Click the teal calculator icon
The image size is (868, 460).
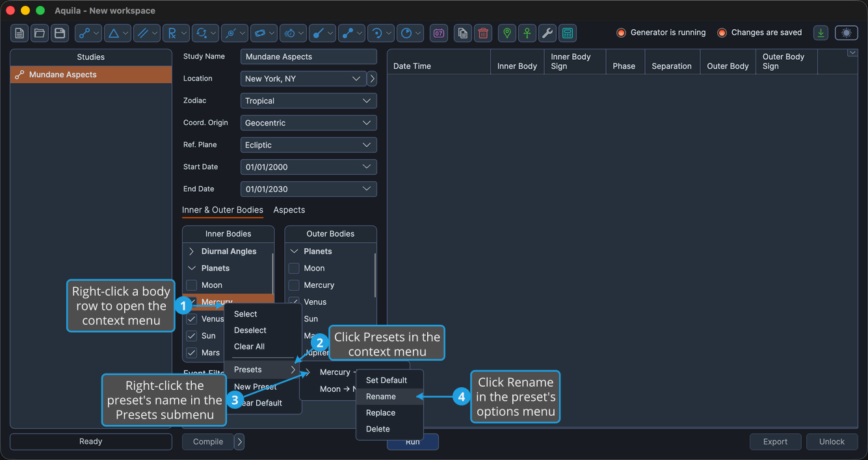568,33
